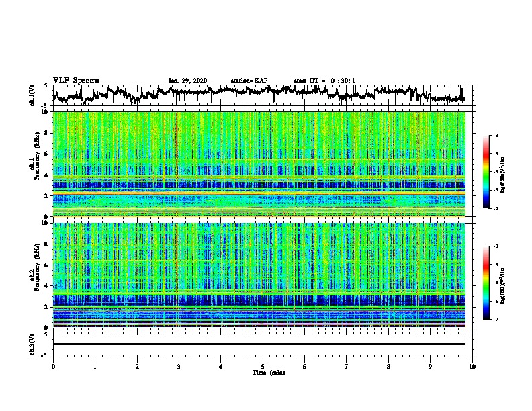Click time-axis tick label "1"
This screenshot has width=532, height=411.
pyautogui.click(x=95, y=367)
